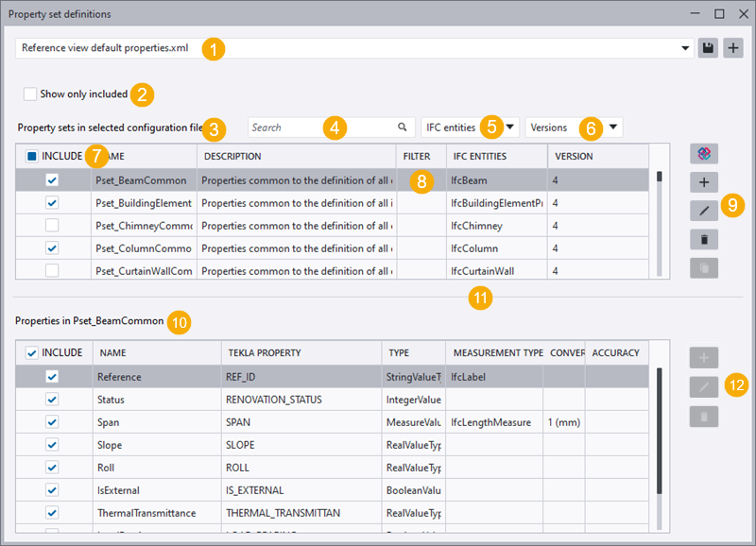This screenshot has width=756, height=546.
Task: Add a new property set with plus button
Action: click(704, 182)
